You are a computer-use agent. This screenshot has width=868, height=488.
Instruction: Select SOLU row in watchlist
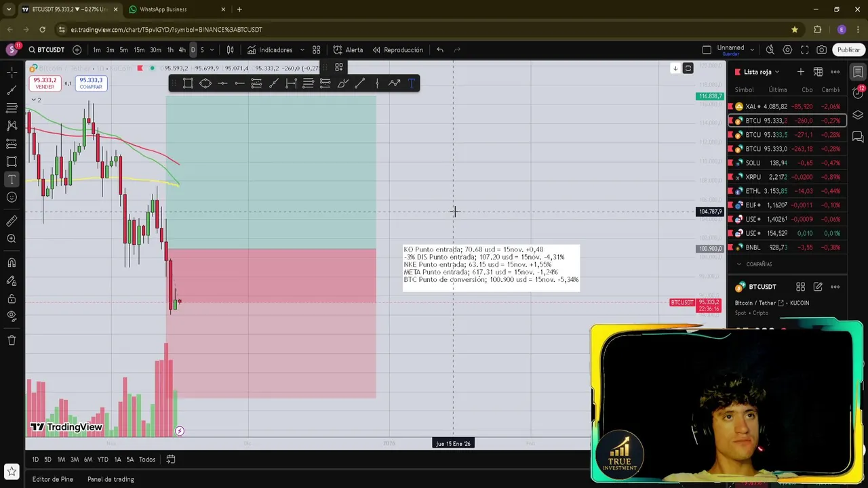pyautogui.click(x=787, y=163)
